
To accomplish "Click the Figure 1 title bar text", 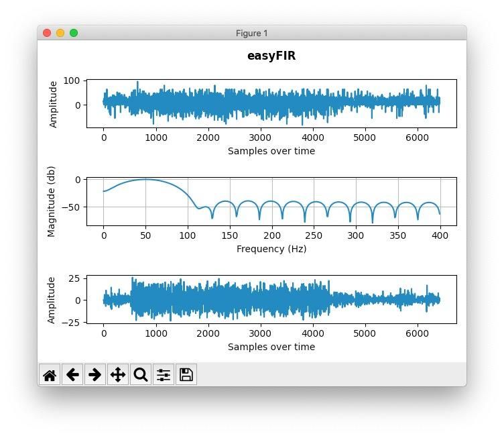I will (252, 33).
